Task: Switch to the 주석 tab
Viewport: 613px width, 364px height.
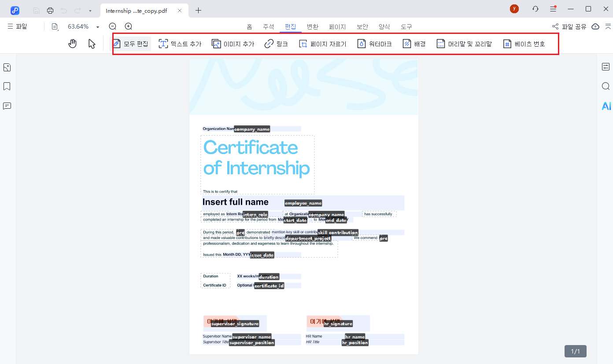Action: click(268, 27)
